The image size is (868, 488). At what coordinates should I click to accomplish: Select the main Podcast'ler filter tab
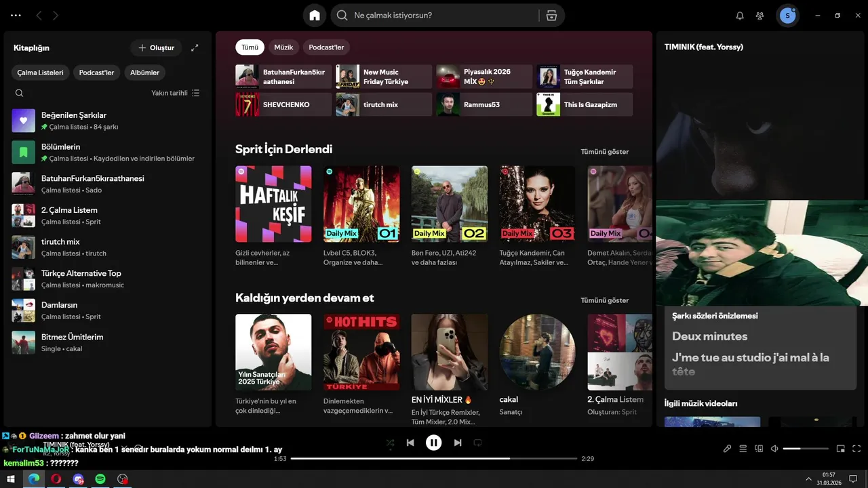coord(326,47)
